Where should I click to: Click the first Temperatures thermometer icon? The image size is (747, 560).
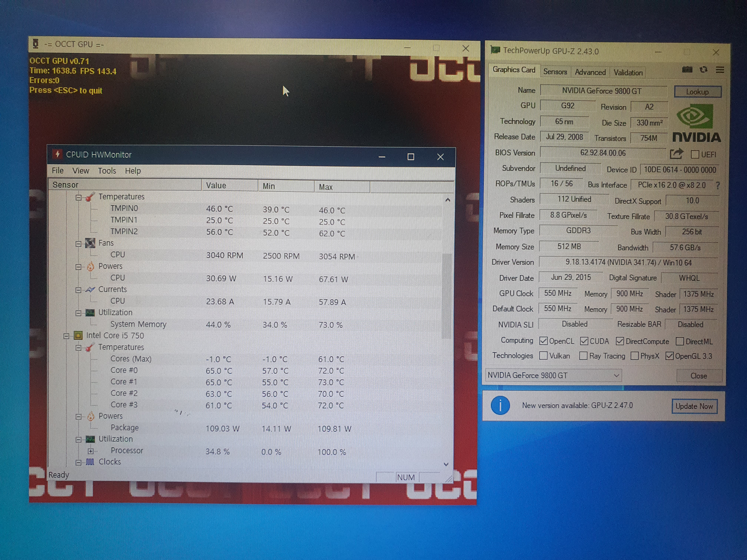tap(90, 197)
